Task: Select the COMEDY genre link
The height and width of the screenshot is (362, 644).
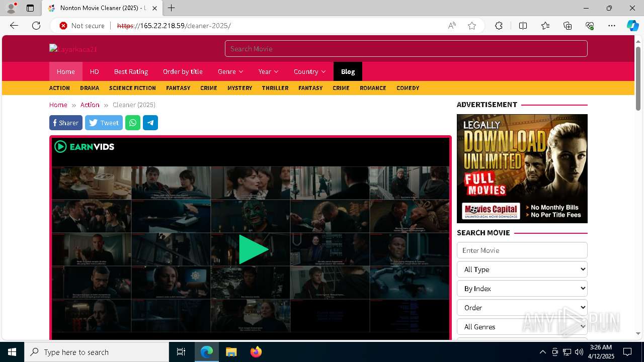Action: 408,88
